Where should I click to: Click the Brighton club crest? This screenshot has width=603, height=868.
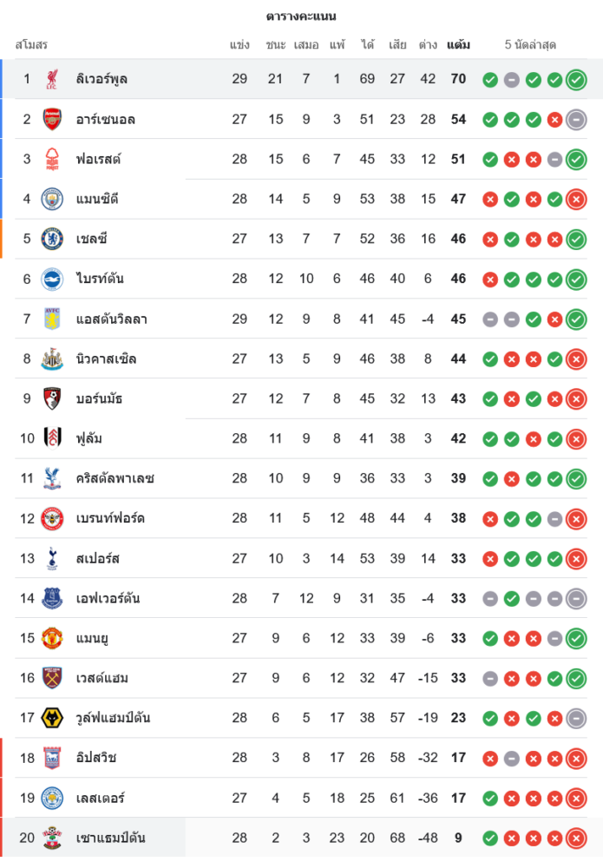click(x=52, y=279)
